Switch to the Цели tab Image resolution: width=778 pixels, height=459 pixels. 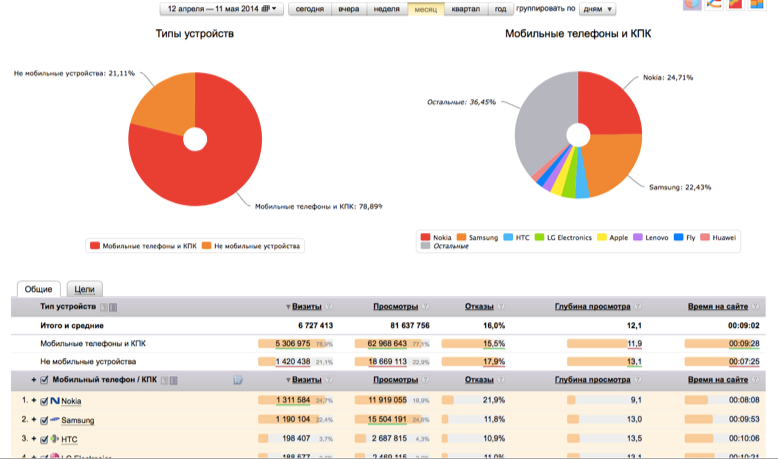point(84,289)
